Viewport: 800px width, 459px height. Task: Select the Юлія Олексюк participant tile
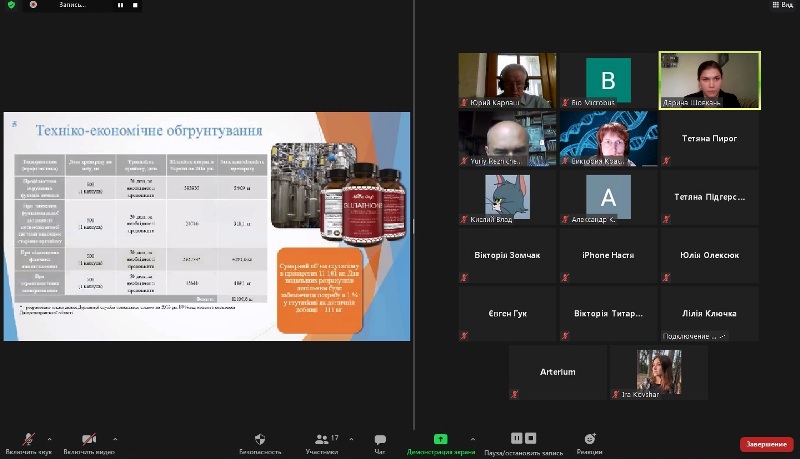tap(710, 256)
